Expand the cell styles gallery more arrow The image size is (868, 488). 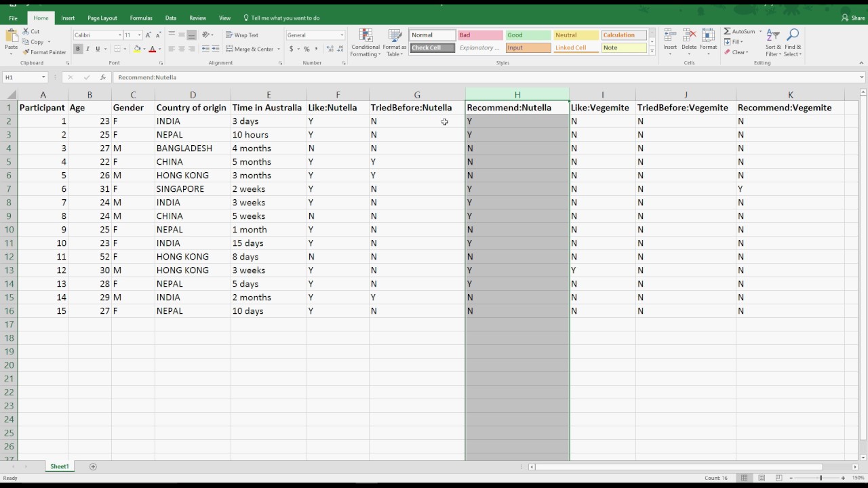point(652,51)
